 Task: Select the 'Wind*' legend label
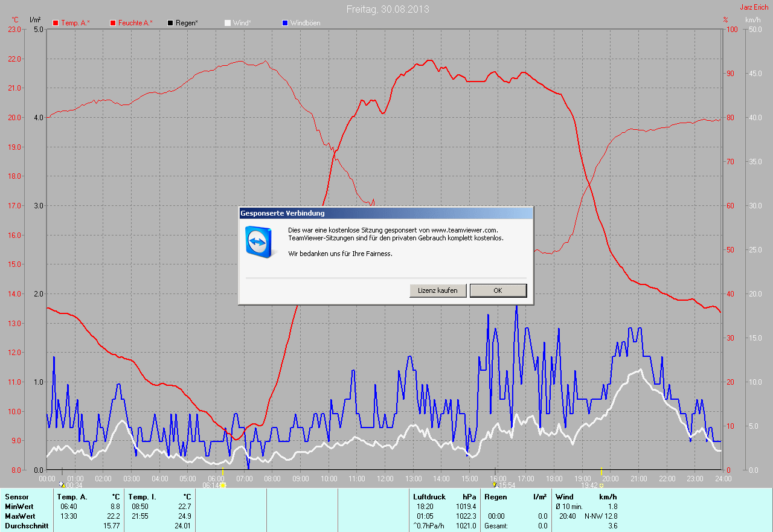[x=242, y=23]
